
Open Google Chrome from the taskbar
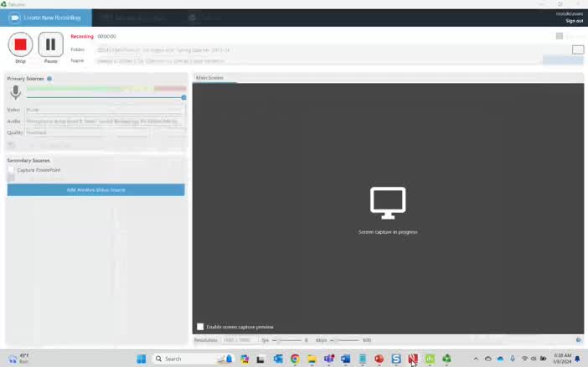(295, 359)
